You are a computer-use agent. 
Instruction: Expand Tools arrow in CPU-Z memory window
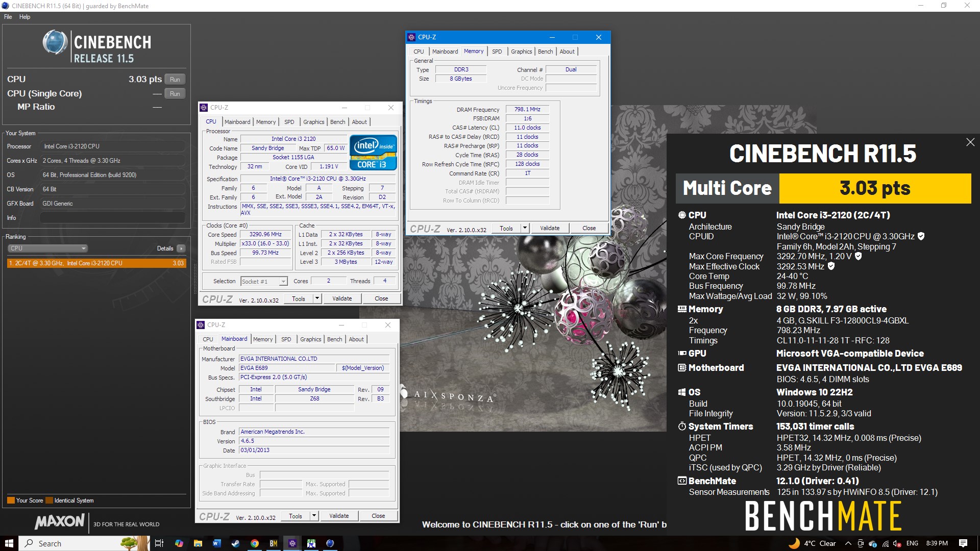point(525,228)
